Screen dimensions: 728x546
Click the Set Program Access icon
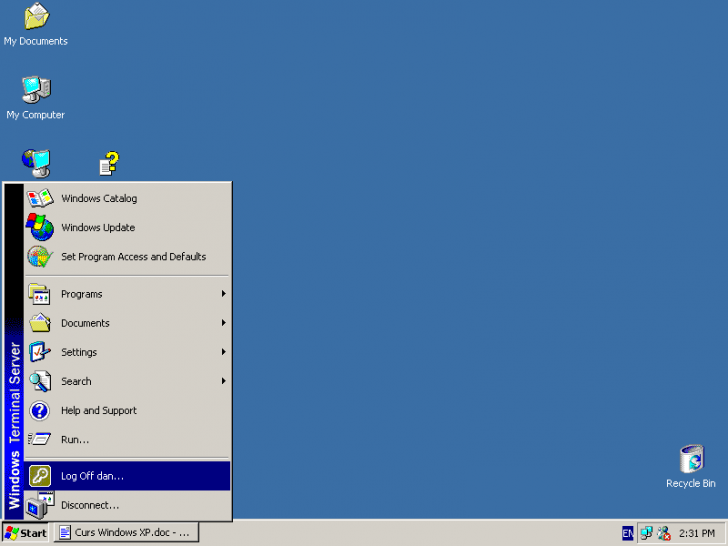click(x=40, y=256)
